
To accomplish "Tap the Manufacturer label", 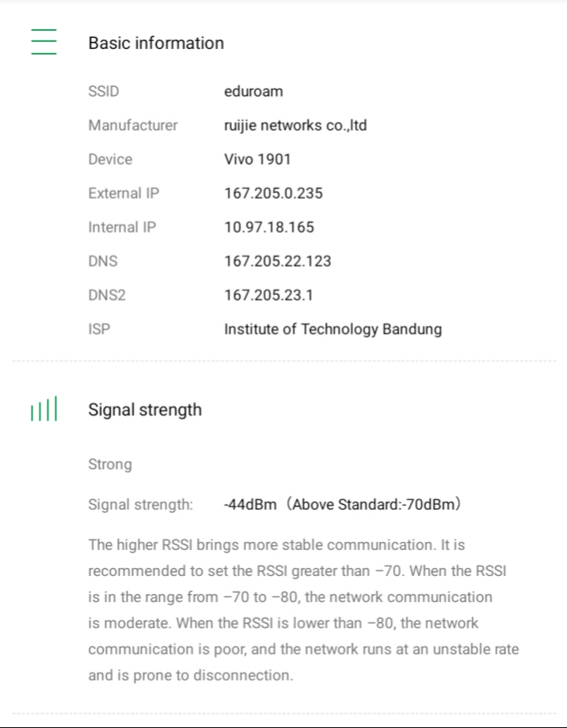I will [133, 125].
